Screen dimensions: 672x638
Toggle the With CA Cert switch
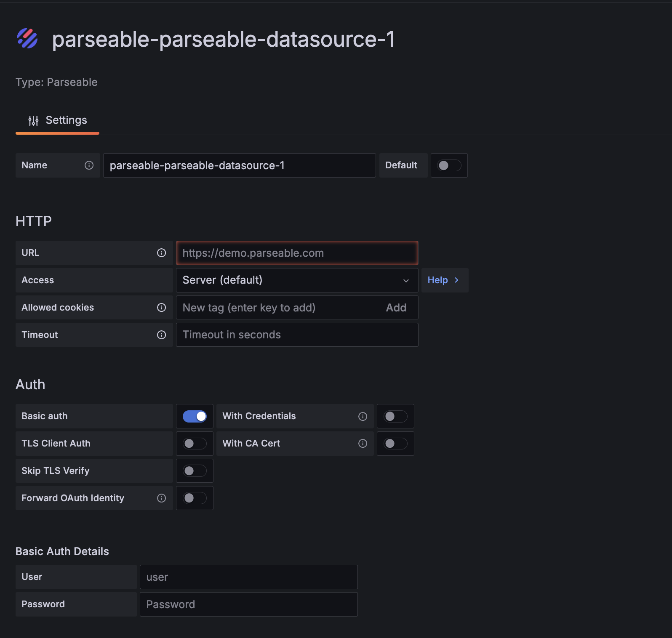pyautogui.click(x=395, y=444)
